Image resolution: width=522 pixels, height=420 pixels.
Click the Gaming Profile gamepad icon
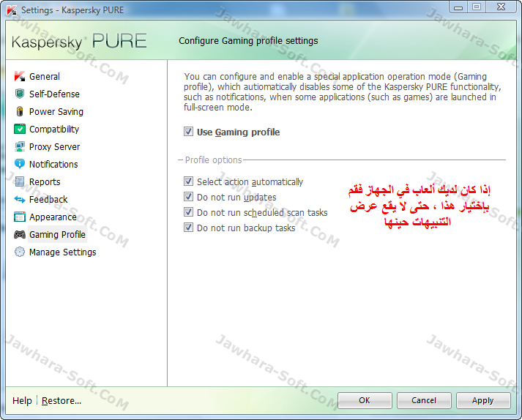[x=20, y=235]
